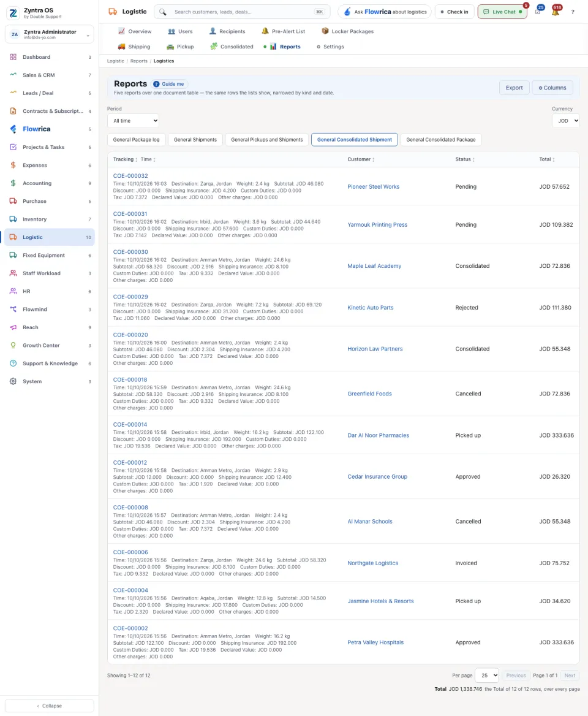The height and width of the screenshot is (716, 588).
Task: Open the General Consolidated Package tab
Action: click(440, 140)
